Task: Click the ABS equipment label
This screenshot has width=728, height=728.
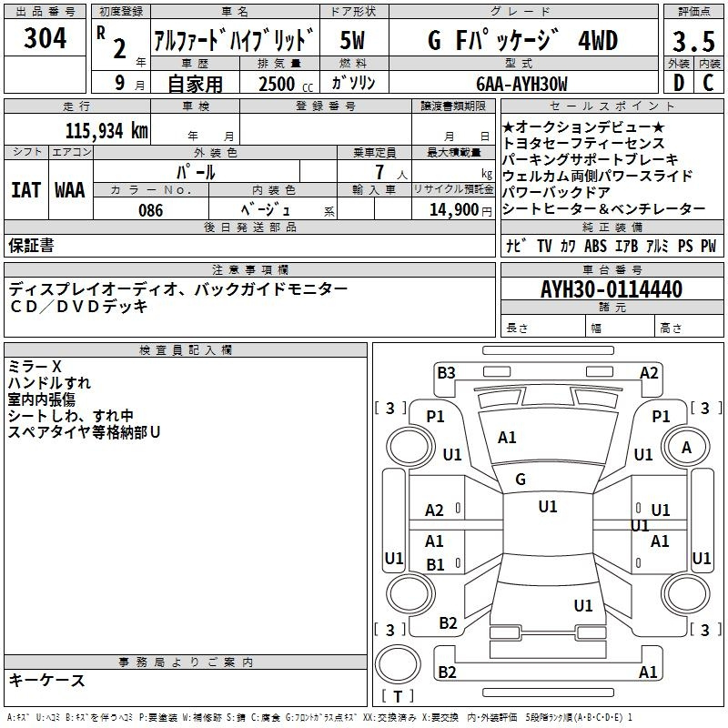Action: (595, 246)
